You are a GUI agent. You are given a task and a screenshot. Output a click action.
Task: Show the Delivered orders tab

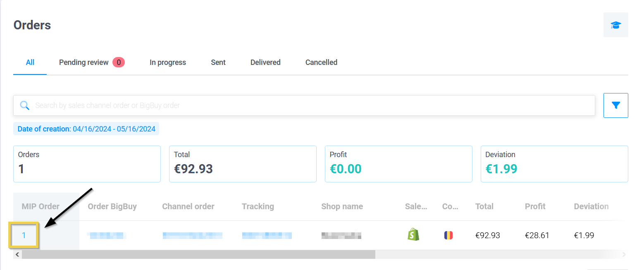[265, 62]
